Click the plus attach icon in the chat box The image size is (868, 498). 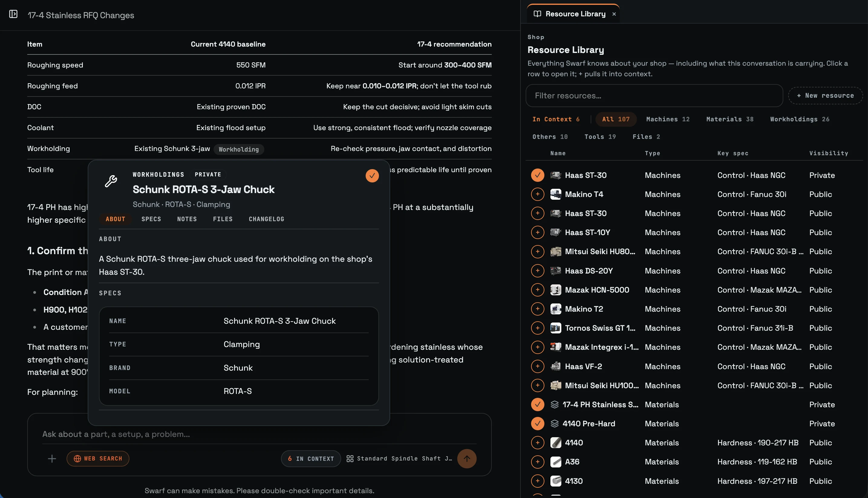coord(52,459)
